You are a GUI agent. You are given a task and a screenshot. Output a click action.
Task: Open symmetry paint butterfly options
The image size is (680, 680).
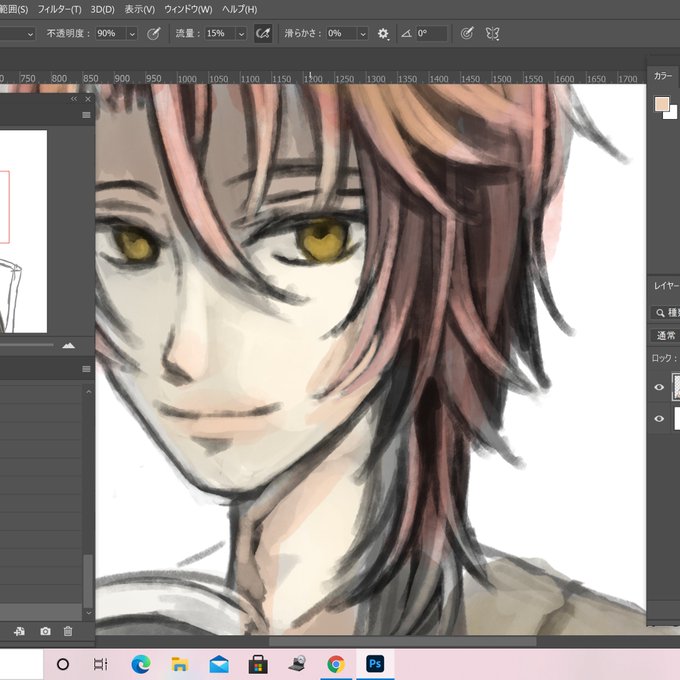(x=492, y=33)
